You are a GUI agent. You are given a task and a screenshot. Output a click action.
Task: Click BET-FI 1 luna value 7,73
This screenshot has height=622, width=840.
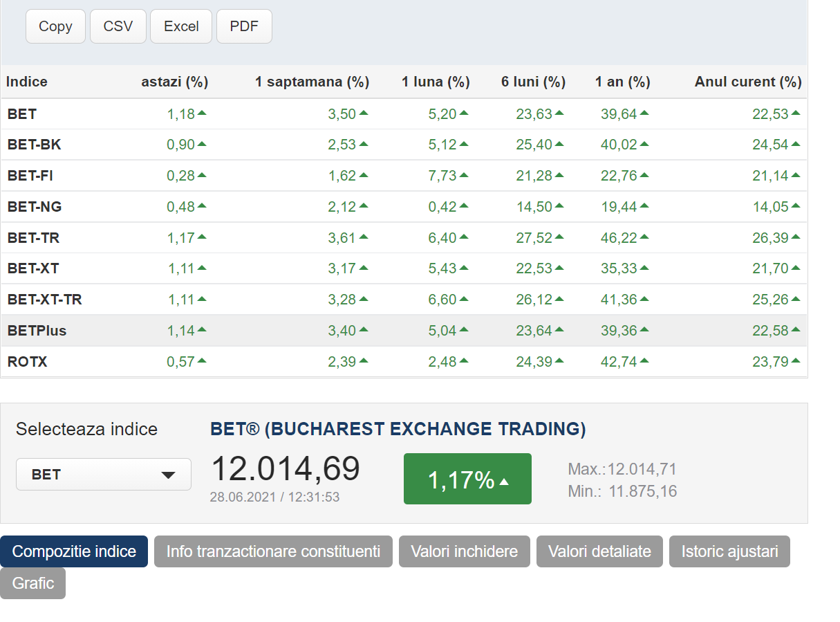(442, 176)
